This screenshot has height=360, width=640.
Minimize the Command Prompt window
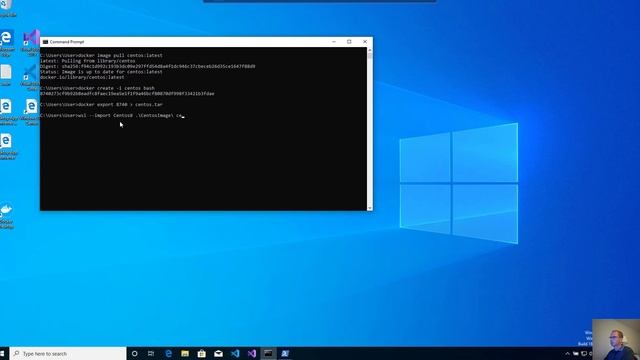point(334,42)
